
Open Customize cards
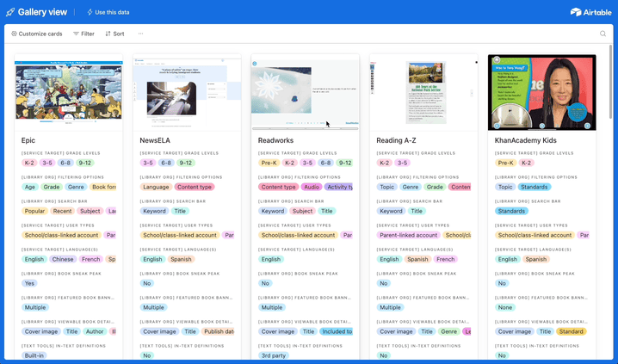tap(37, 34)
